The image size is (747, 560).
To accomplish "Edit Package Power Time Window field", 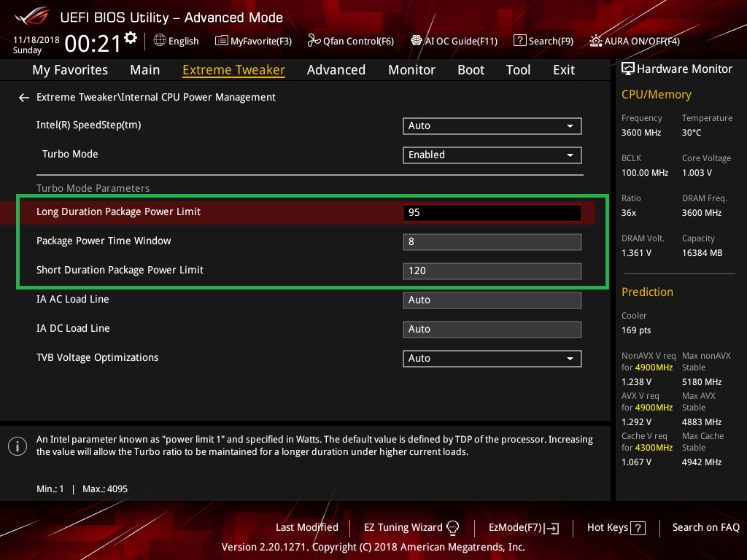I will click(492, 242).
